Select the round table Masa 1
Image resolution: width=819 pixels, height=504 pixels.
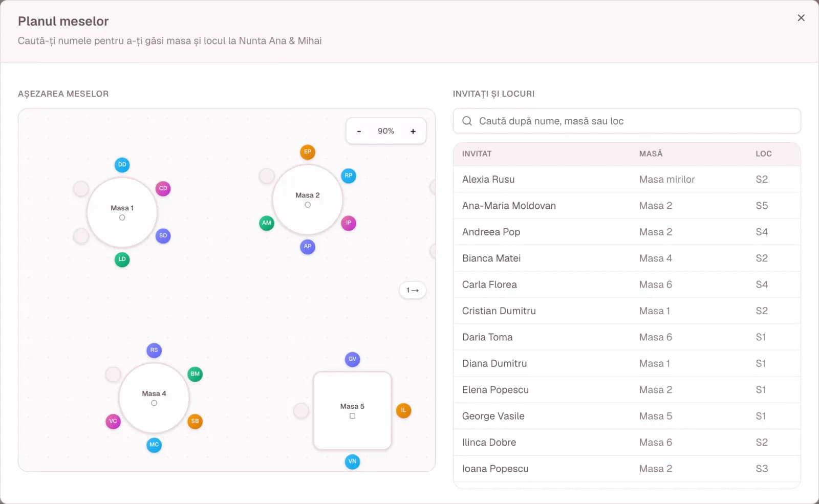point(122,212)
